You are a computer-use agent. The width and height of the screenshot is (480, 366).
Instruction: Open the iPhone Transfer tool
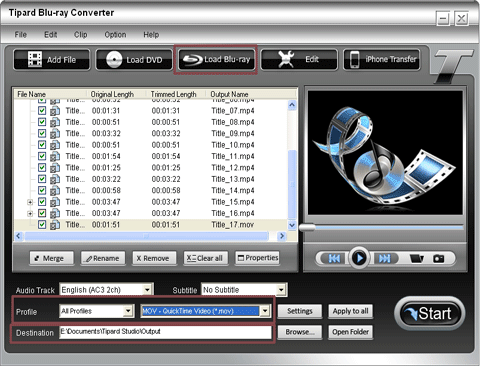coord(382,60)
